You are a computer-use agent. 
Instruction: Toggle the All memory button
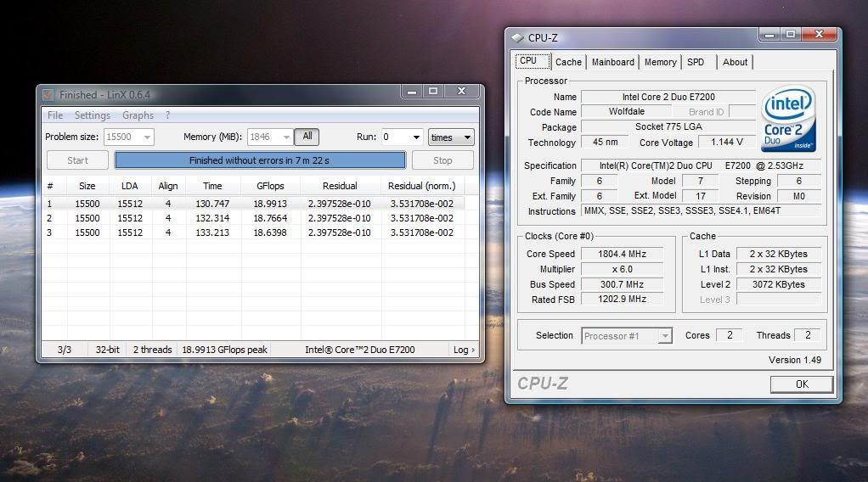(307, 136)
